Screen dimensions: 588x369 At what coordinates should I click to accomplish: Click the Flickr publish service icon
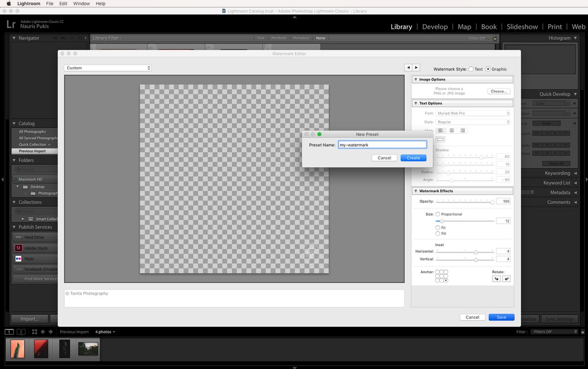[x=19, y=259]
